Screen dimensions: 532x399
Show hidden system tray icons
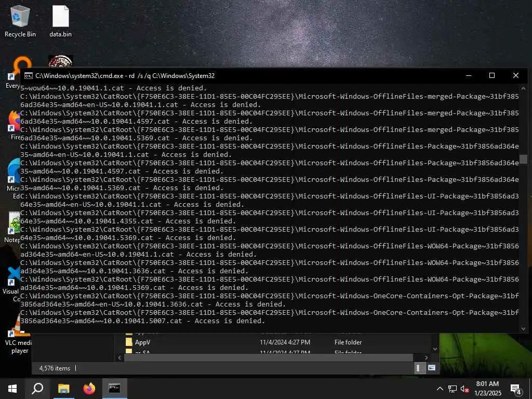[440, 389]
